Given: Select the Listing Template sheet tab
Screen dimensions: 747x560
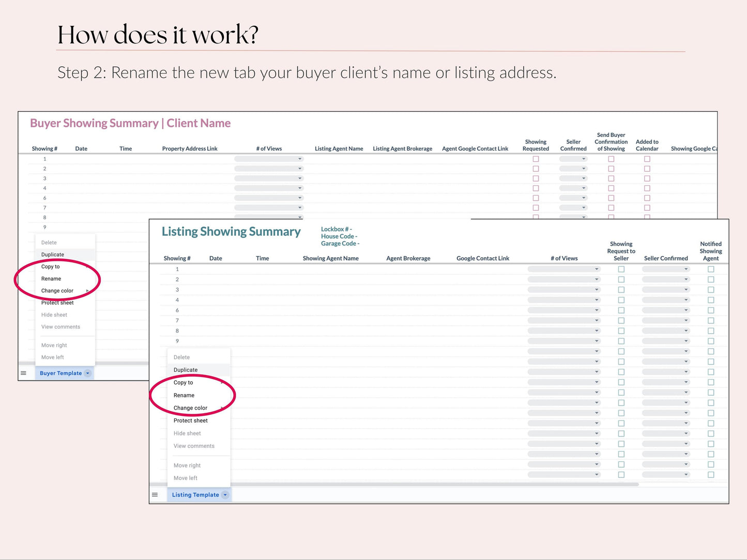Looking at the screenshot, I should pyautogui.click(x=195, y=495).
